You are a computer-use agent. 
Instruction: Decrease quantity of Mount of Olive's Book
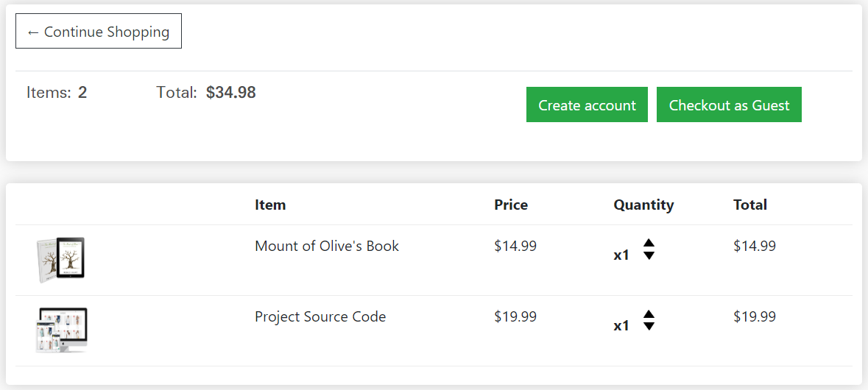point(649,255)
